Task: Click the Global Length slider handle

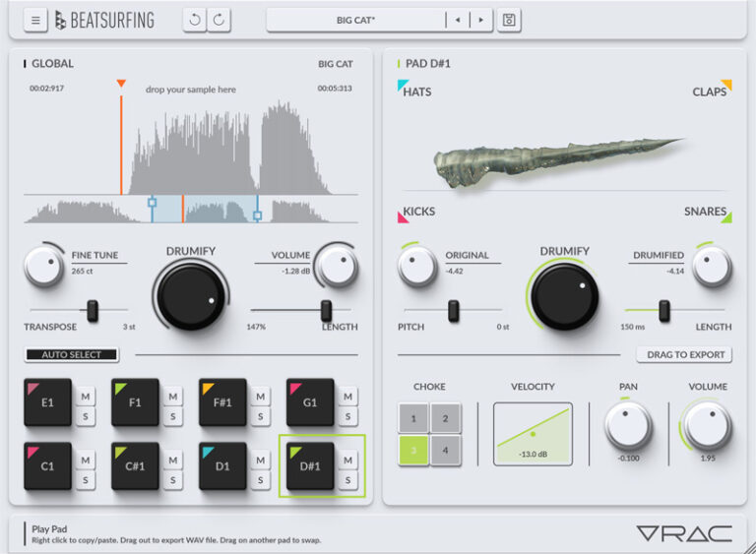Action: 327,311
